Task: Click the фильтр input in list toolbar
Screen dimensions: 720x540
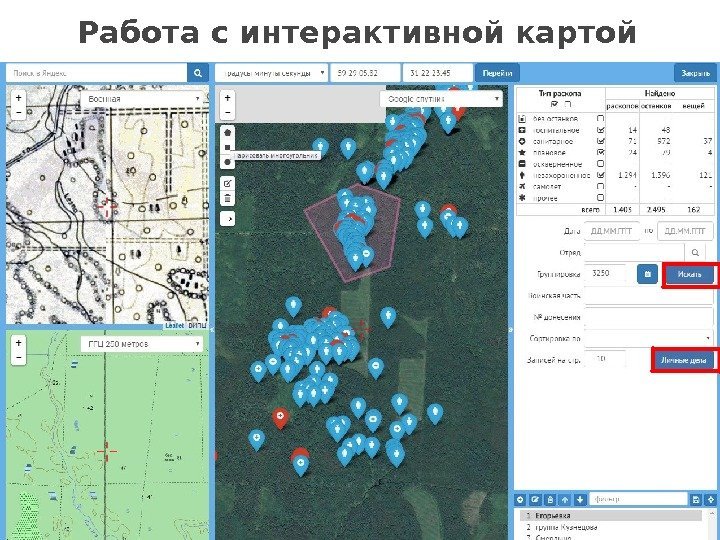Action: coord(638,499)
